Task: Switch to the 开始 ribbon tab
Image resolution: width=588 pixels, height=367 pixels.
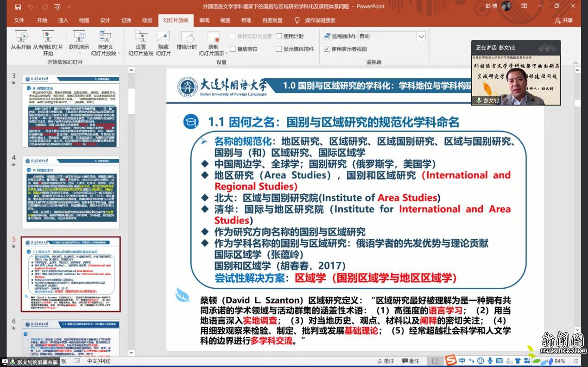Action: (x=42, y=20)
